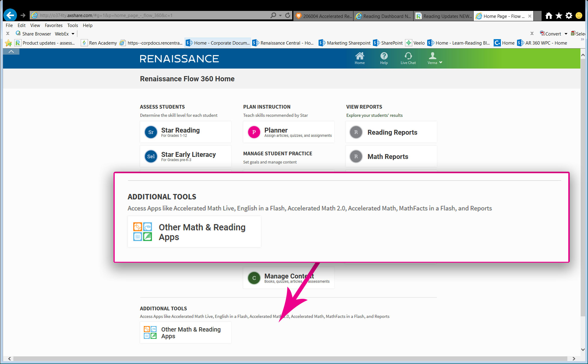Image resolution: width=588 pixels, height=364 pixels.
Task: Open AR 360 WPC - Home favorite
Action: pyautogui.click(x=542, y=43)
